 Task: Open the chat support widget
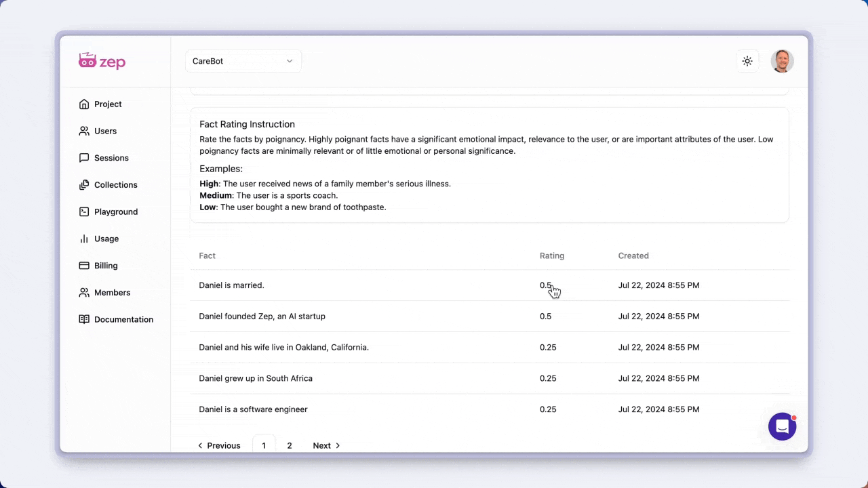pyautogui.click(x=782, y=426)
